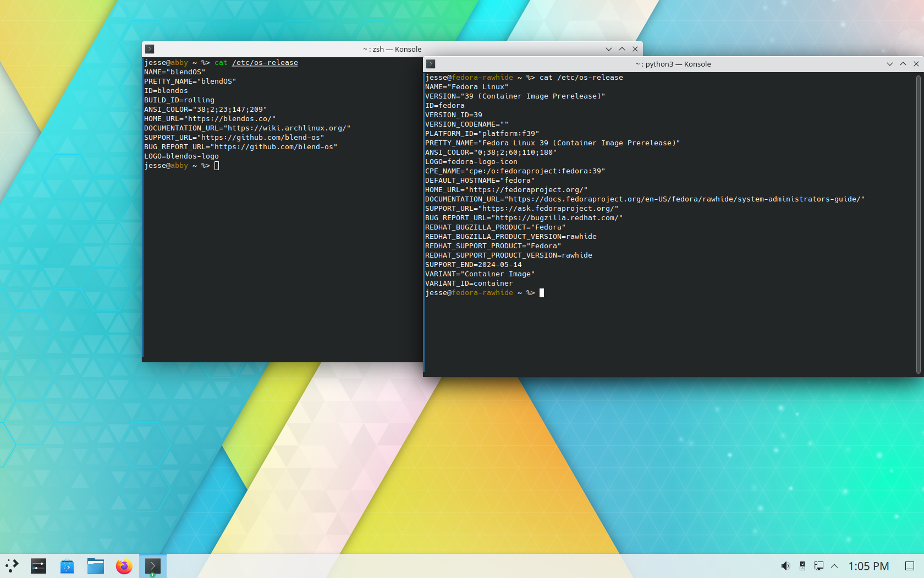Click the zsh Konsole title bar text
Screen dimensions: 924x578
point(392,49)
